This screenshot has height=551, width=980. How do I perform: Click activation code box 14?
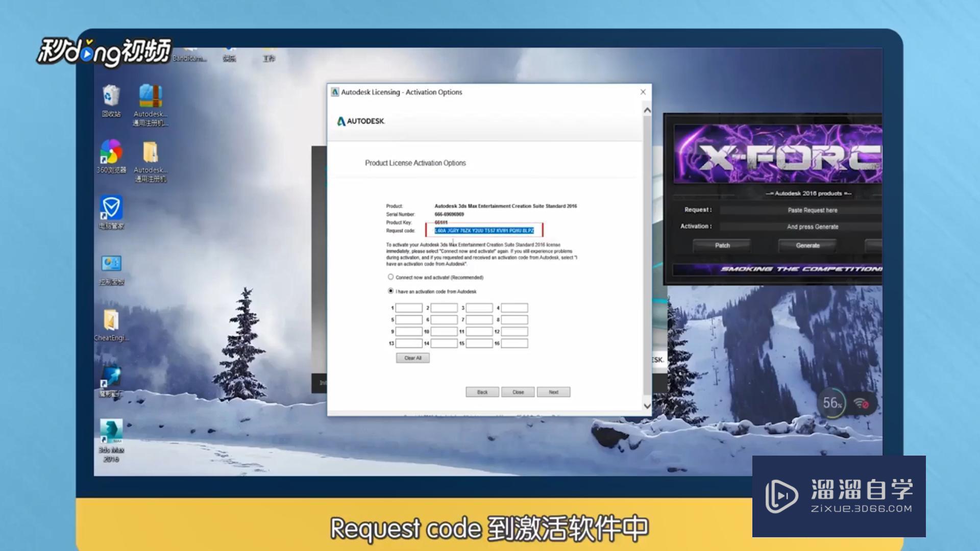coord(444,343)
